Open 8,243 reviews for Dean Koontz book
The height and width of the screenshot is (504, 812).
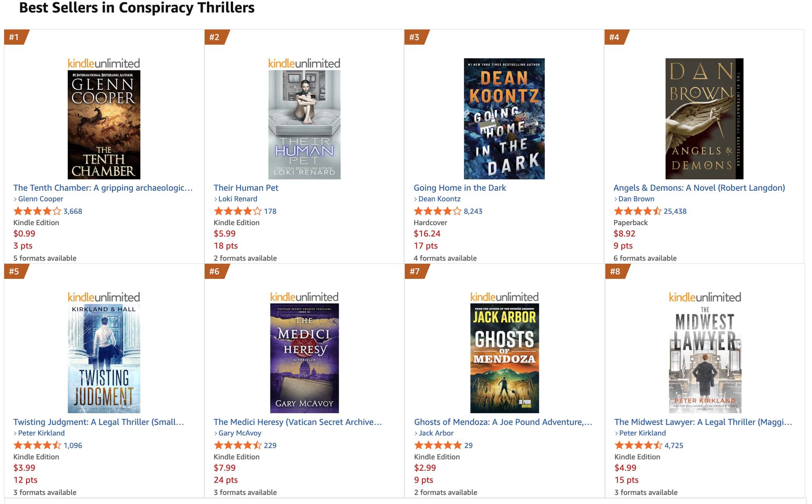[x=473, y=211]
